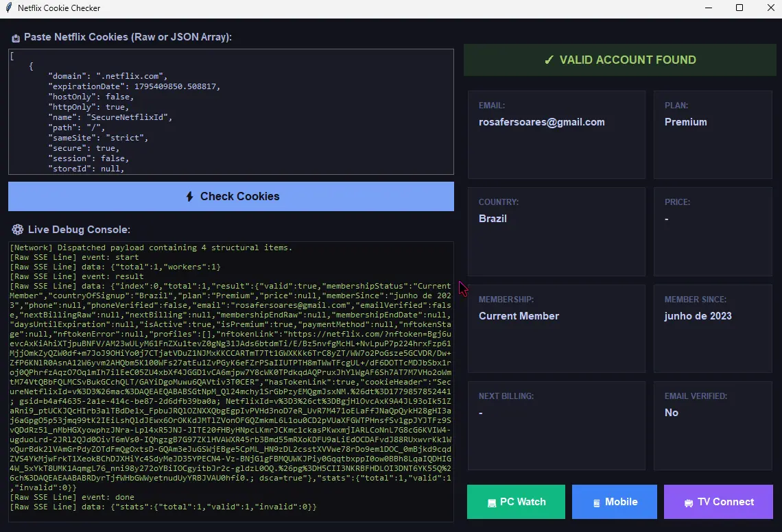Focus the Netflix cookies paste text area
This screenshot has height=532, width=782.
231,112
